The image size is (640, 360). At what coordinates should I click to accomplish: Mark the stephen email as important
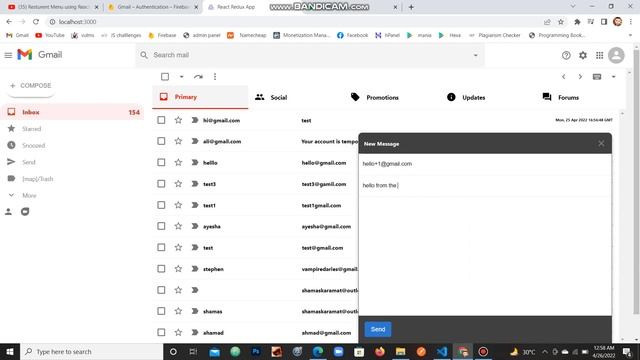point(195,269)
